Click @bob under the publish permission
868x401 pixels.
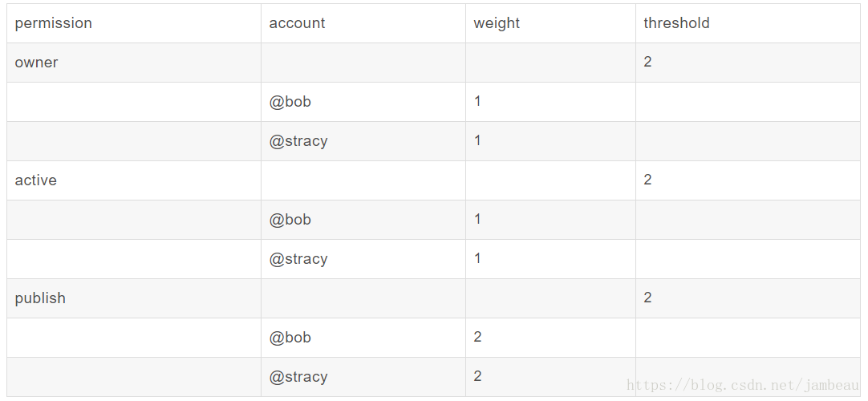[290, 338]
